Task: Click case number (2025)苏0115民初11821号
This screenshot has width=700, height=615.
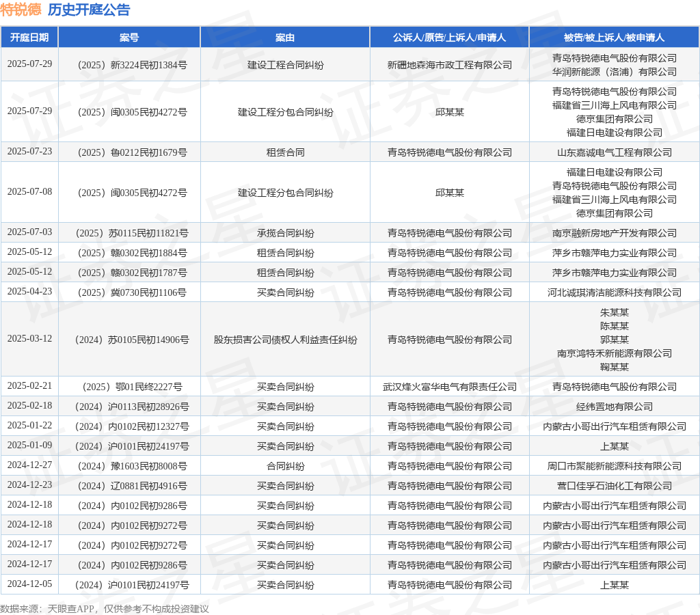Action: click(x=129, y=233)
